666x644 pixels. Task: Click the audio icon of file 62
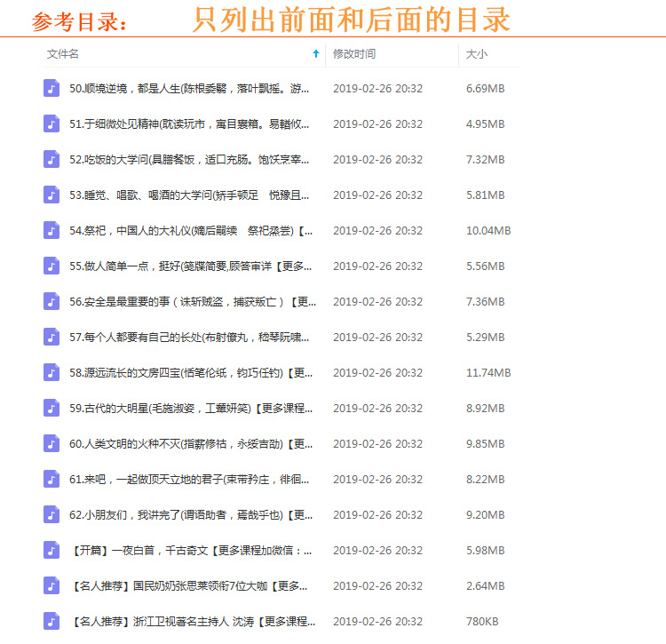click(x=52, y=514)
